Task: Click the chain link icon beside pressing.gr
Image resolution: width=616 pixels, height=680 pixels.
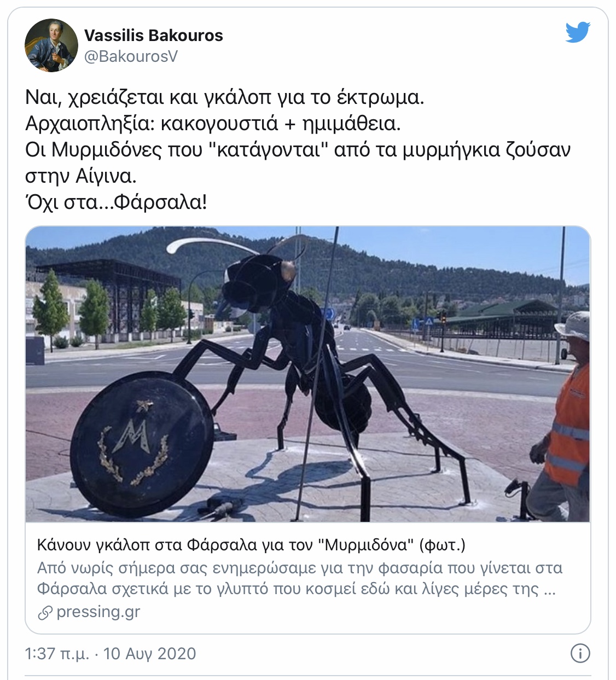Action: 45,613
